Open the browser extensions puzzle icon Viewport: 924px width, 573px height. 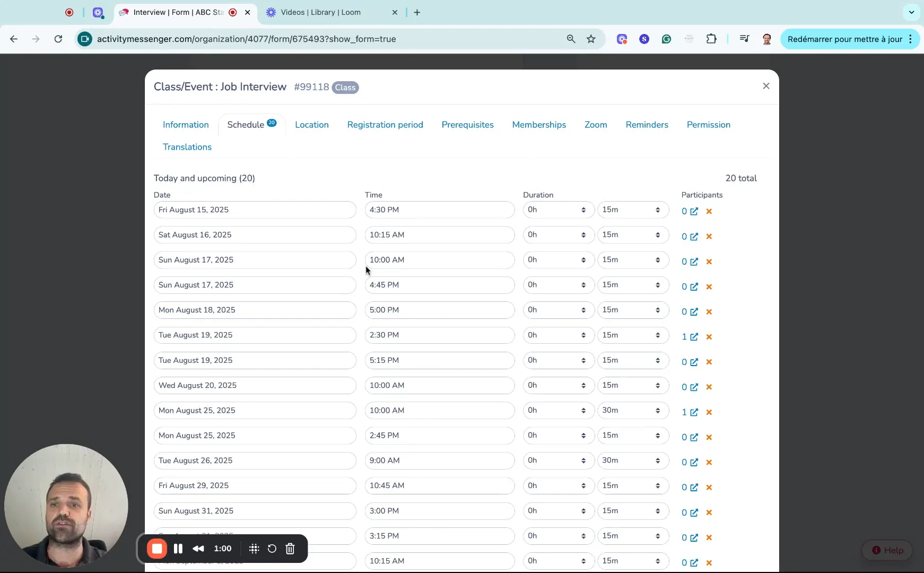[711, 39]
